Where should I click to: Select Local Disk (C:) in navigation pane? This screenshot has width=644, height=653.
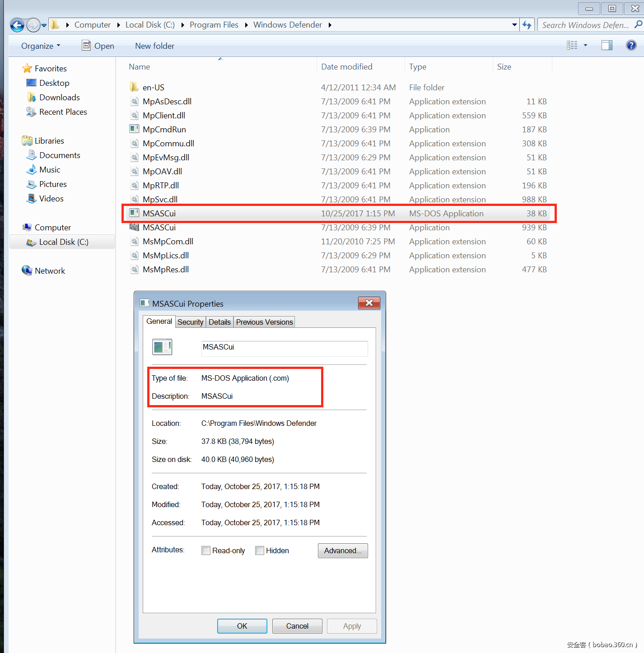[x=63, y=242]
